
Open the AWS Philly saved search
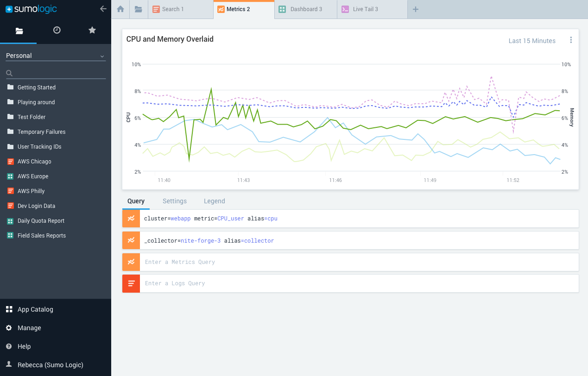click(x=31, y=191)
